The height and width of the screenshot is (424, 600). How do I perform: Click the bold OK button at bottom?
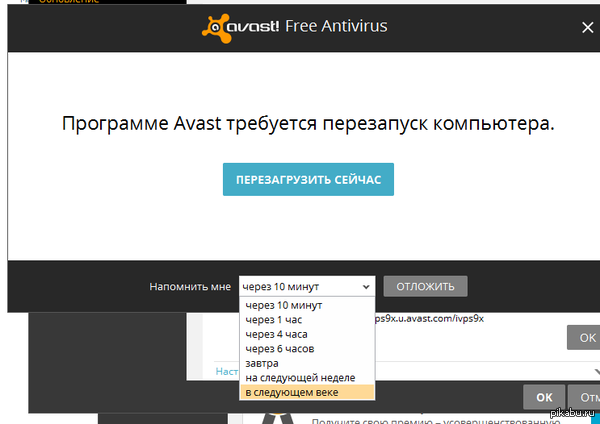point(544,397)
